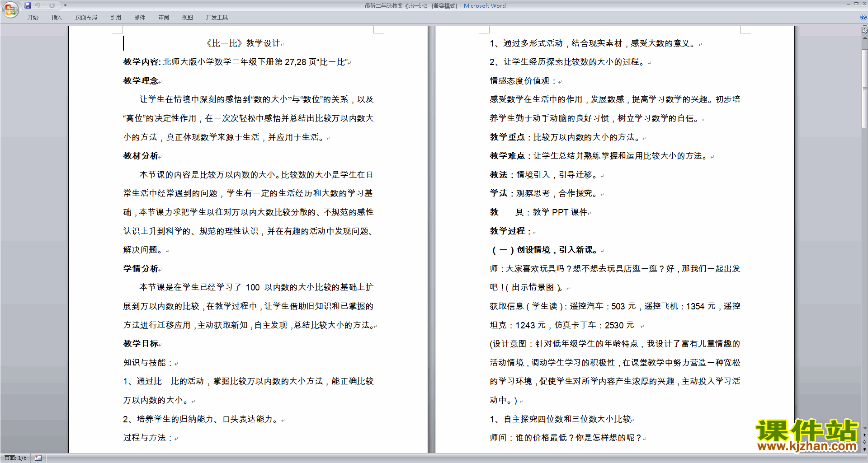Open the 视图 ribbon tab
This screenshot has width=868, height=463.
pos(188,18)
